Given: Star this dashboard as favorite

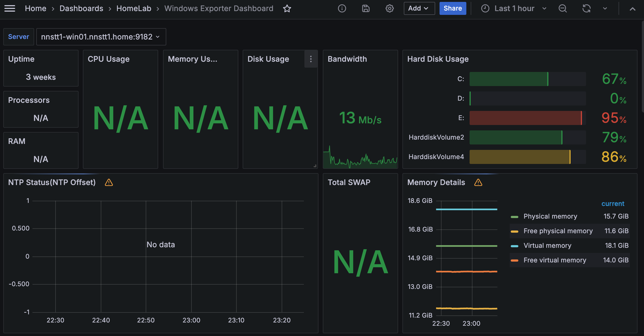Looking at the screenshot, I should coord(287,9).
